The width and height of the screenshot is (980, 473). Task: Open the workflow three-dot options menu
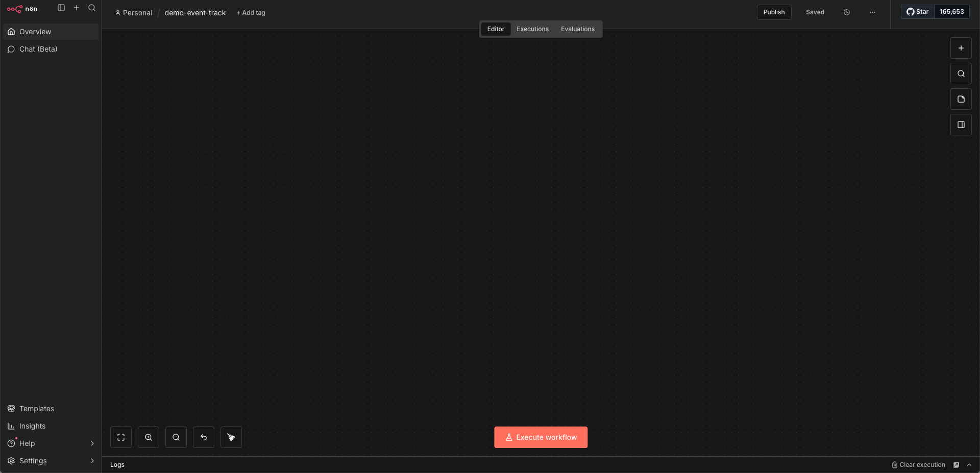872,12
